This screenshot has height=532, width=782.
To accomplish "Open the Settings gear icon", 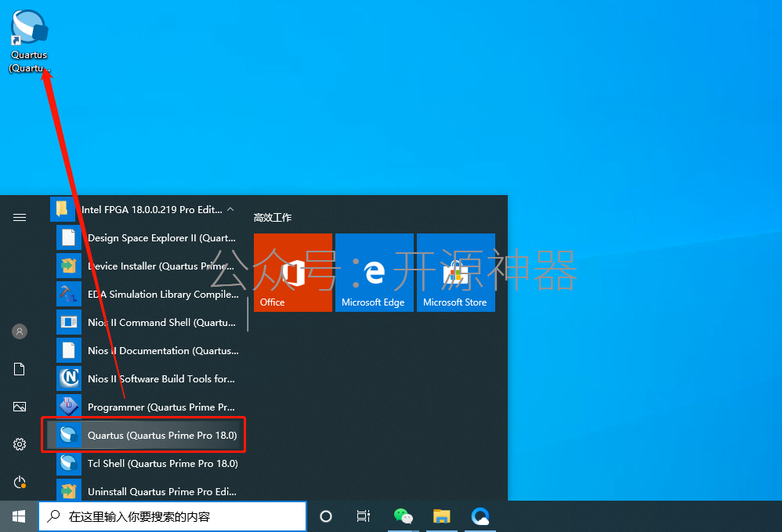I will 20,444.
